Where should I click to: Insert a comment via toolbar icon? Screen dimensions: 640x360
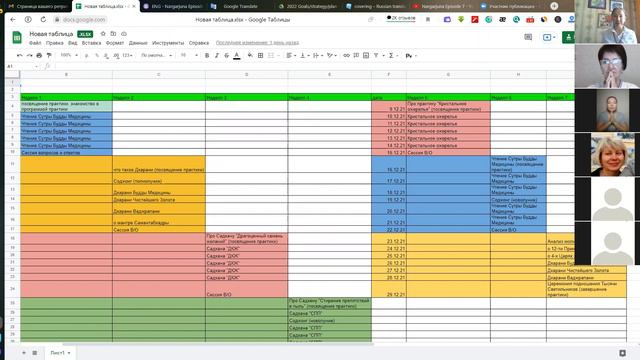(x=356, y=56)
